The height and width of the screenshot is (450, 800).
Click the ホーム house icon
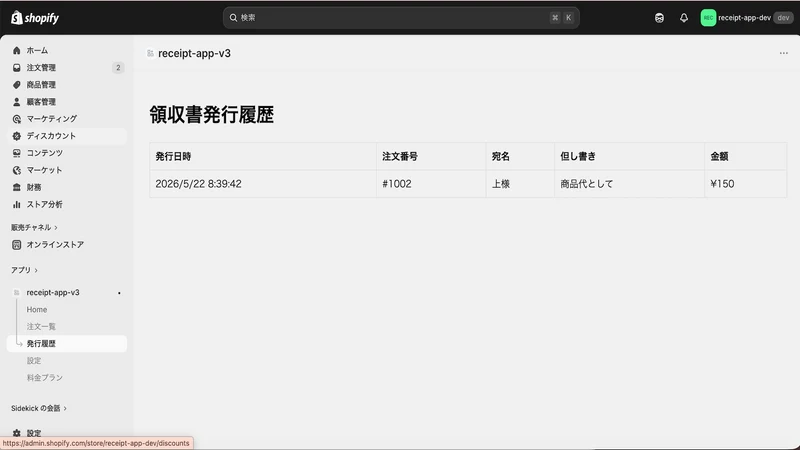coord(17,51)
